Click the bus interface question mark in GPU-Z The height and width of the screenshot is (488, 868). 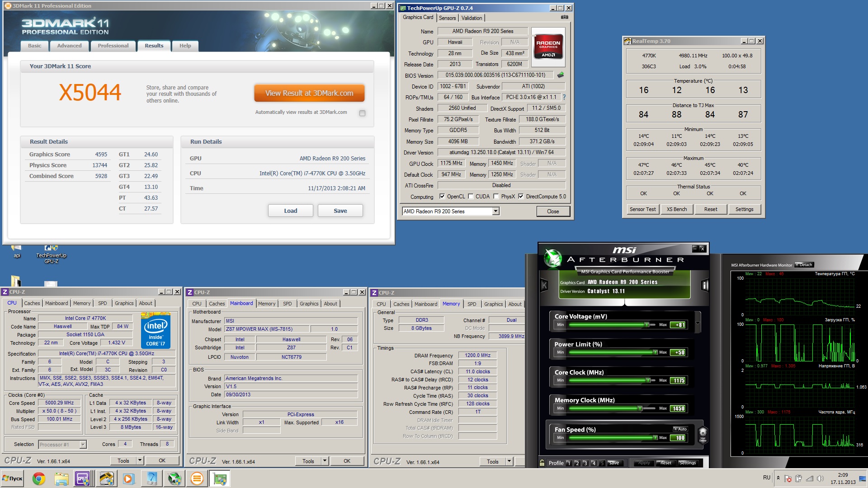coord(564,97)
